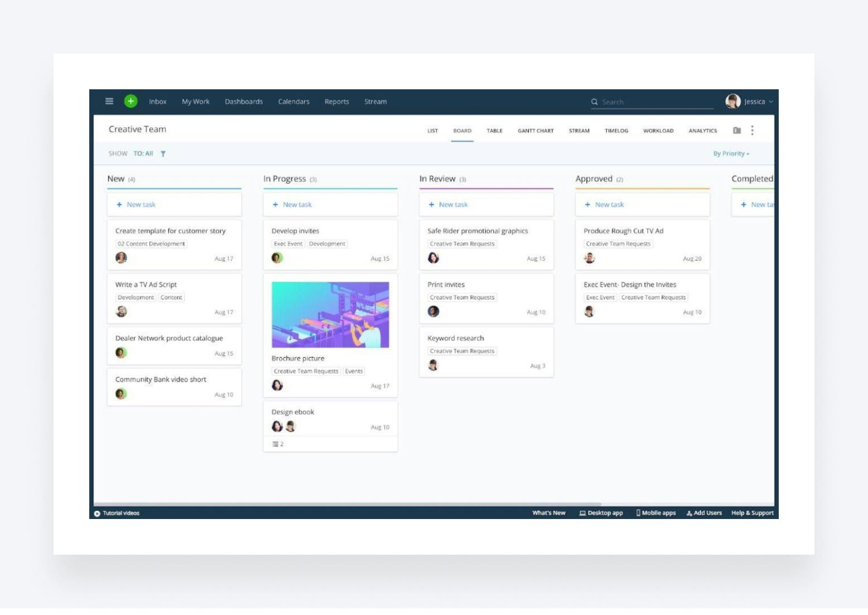Click assignee avatar on Develop invites card
The image size is (868, 615).
point(277,258)
